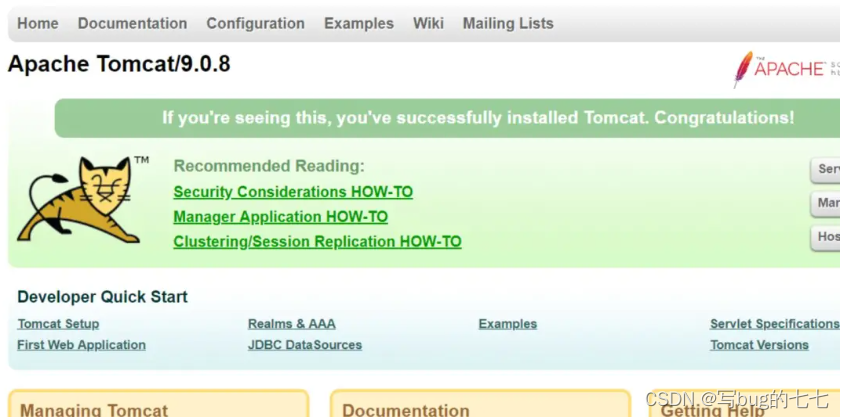Screen dimensions: 844x419
Task: Click the Manager App button
Action: coord(826,204)
